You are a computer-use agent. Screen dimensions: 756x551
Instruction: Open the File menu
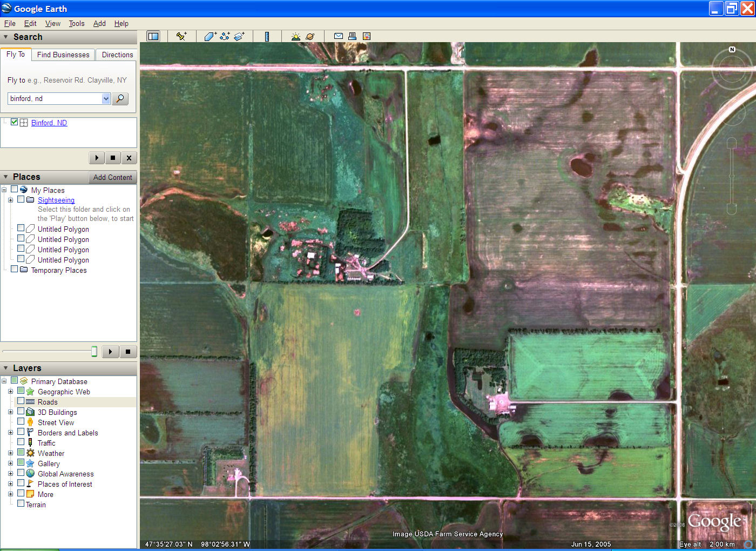10,23
